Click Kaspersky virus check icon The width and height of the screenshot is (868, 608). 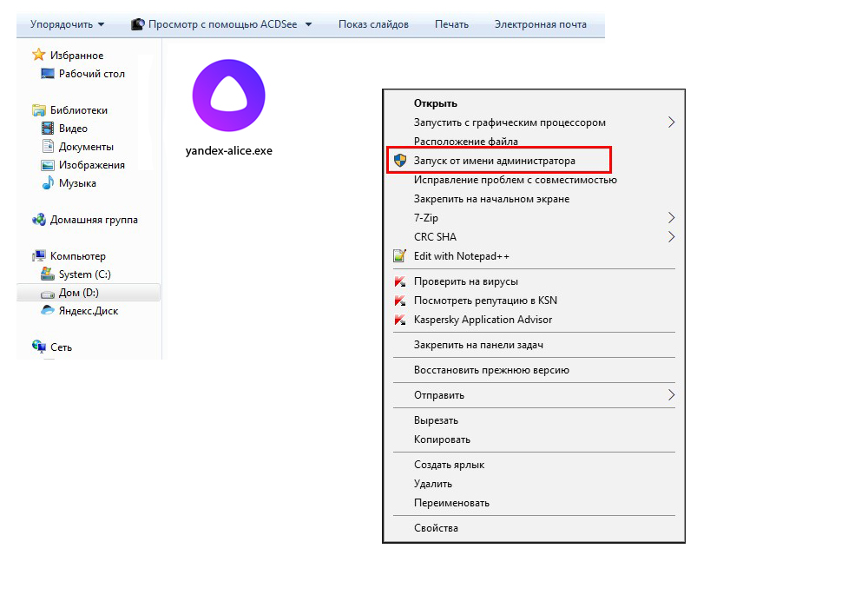click(x=399, y=281)
